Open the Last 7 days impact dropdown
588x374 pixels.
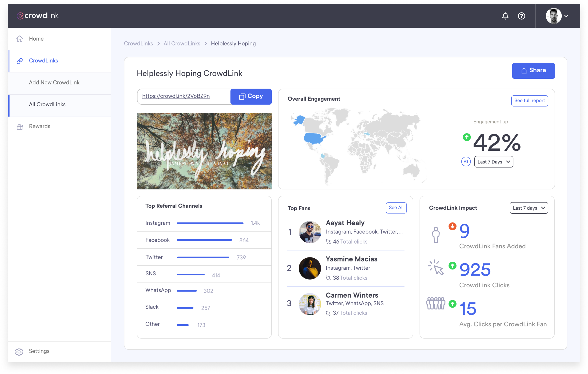pyautogui.click(x=528, y=208)
